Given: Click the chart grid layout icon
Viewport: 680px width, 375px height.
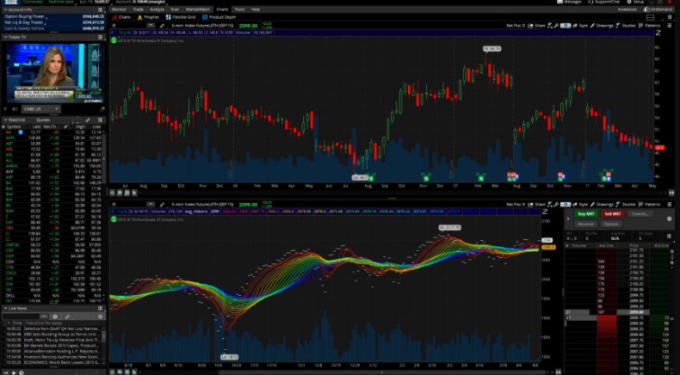Looking at the screenshot, I should click(x=651, y=17).
